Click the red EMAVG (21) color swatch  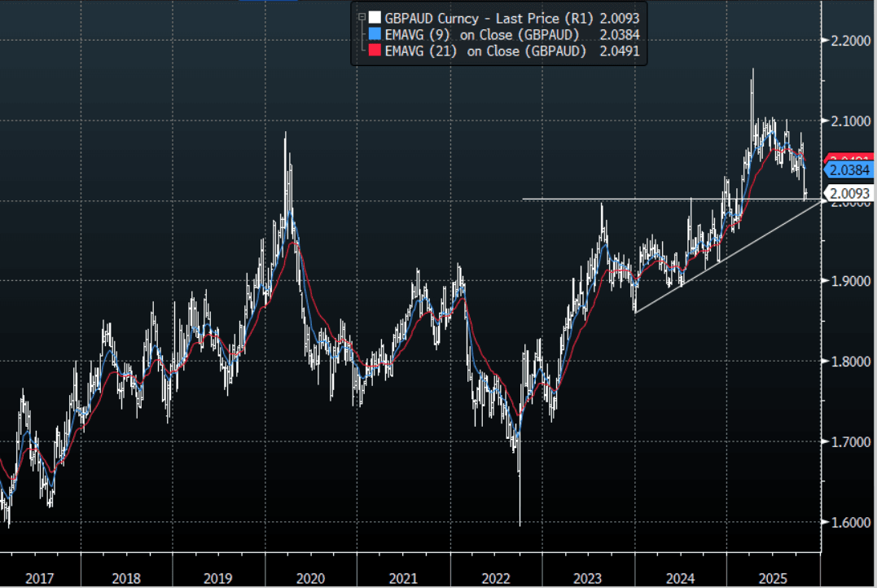pos(375,51)
